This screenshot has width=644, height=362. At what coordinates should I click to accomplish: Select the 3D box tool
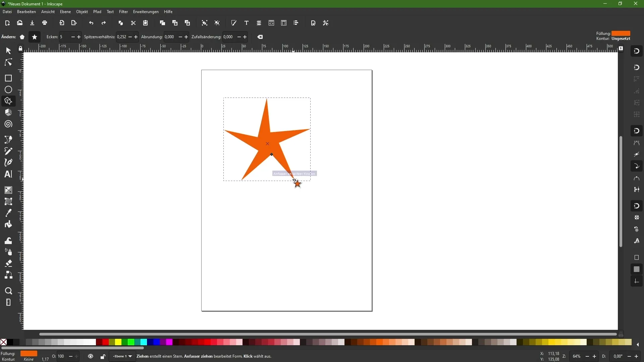(8, 113)
